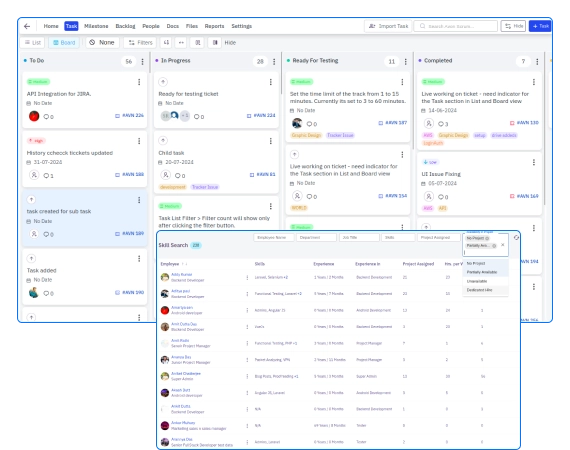This screenshot has width=570, height=450.
Task: Open To Do column options menu
Action: (142, 61)
